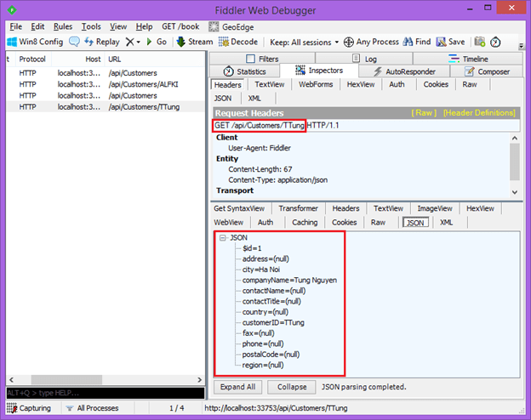The width and height of the screenshot is (531, 420).
Task: Open the Remove sessions dropdown arrow
Action: 138,42
